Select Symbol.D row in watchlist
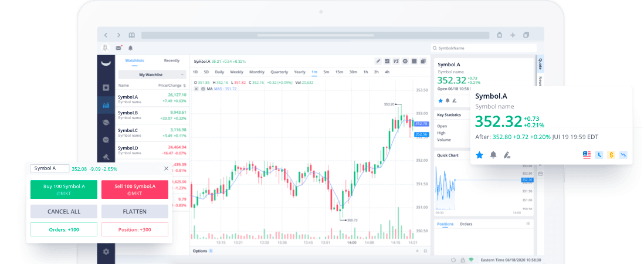 pyautogui.click(x=152, y=150)
